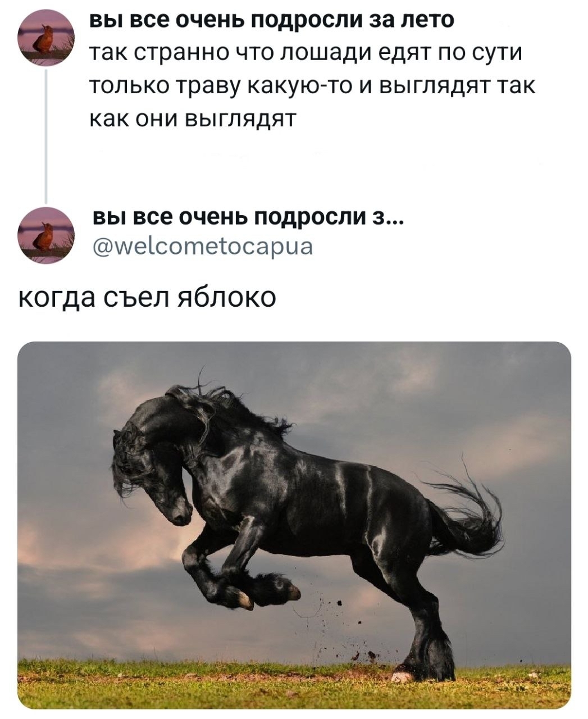
Task: Click the thread connector line between avatars
Action: (x=45, y=136)
